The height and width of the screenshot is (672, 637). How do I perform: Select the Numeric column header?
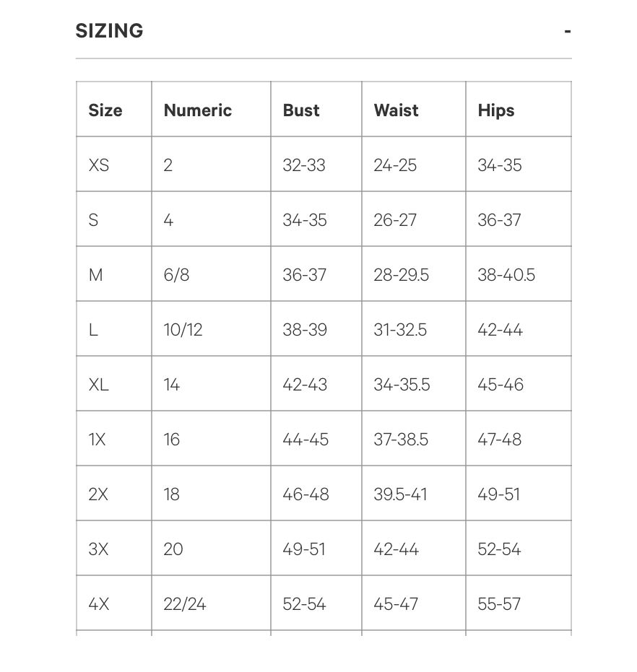click(x=198, y=110)
